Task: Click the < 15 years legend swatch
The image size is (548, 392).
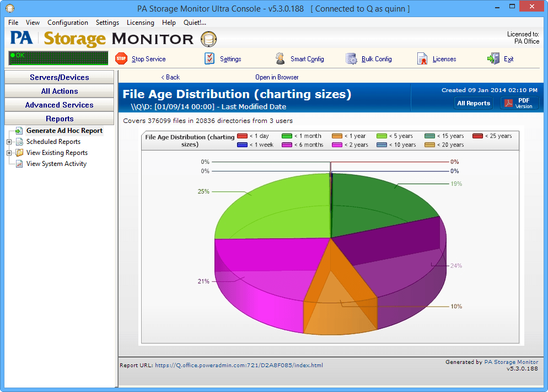Action: 429,136
